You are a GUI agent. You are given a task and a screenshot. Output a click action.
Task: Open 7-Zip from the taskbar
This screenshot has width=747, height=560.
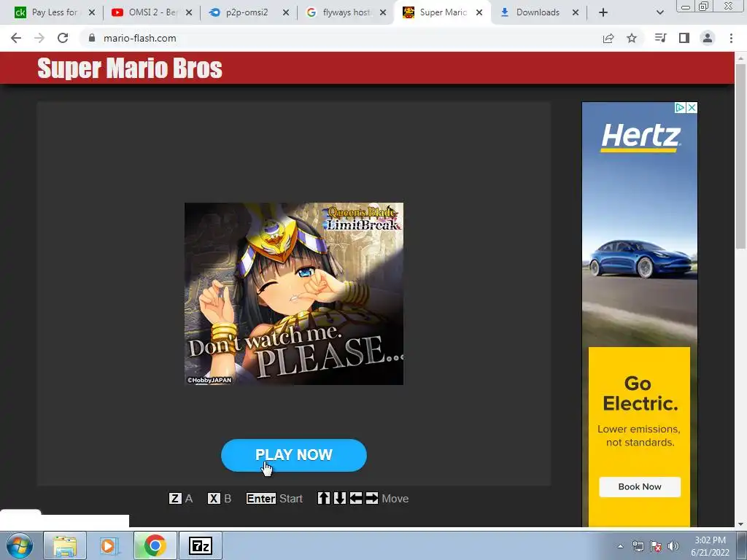coord(200,545)
